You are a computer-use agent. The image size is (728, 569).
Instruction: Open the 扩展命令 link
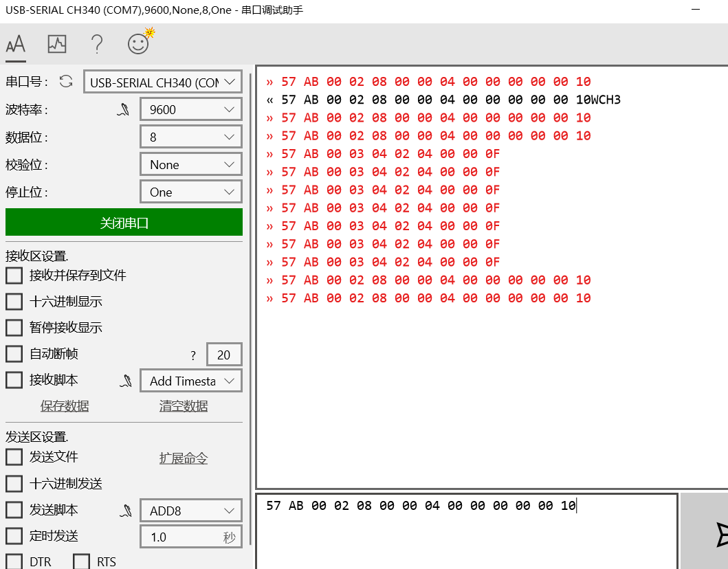tap(183, 457)
